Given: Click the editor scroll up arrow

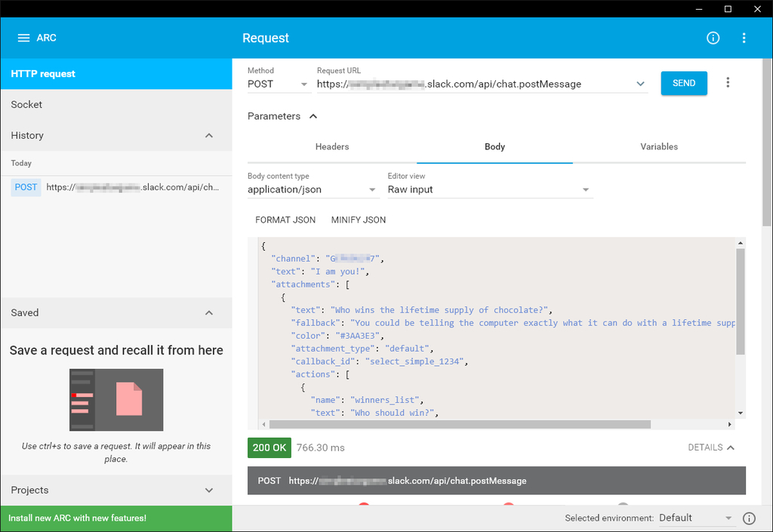Looking at the screenshot, I should tap(740, 243).
